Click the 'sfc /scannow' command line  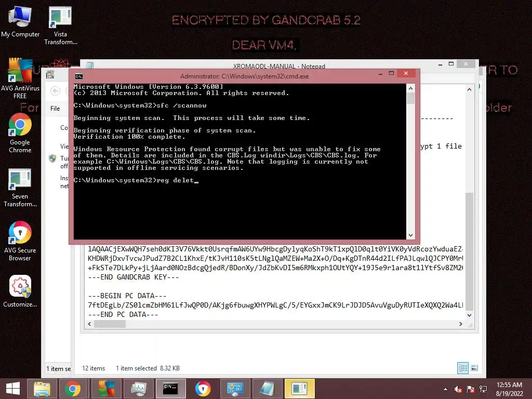pos(140,105)
